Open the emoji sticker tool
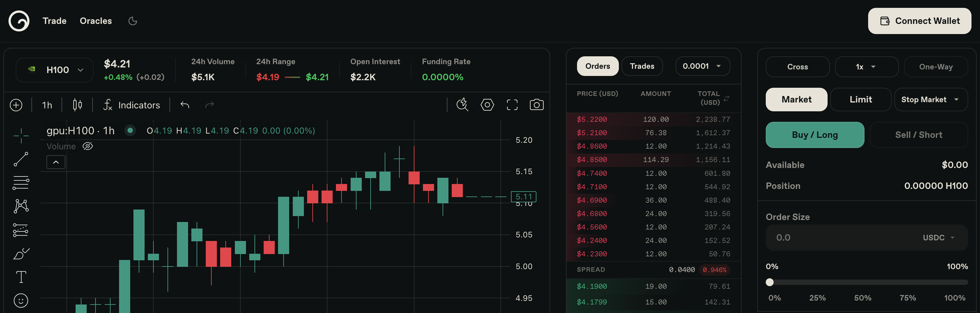 click(x=21, y=301)
